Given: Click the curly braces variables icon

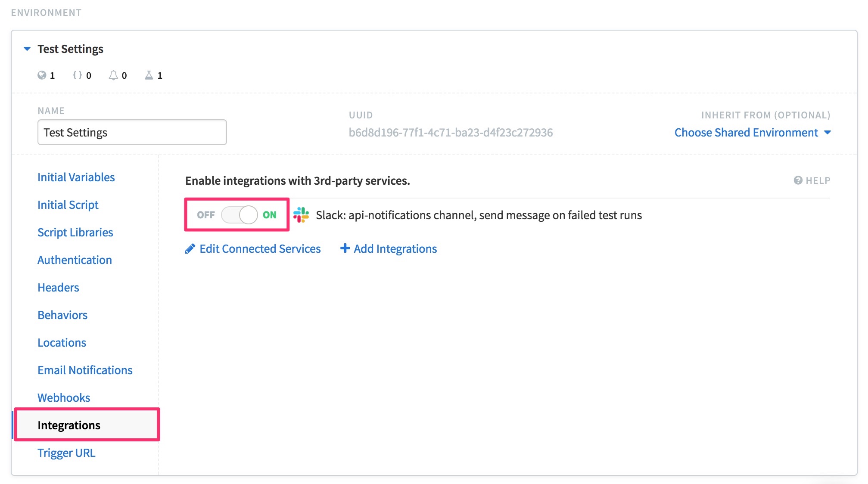Looking at the screenshot, I should coord(78,75).
